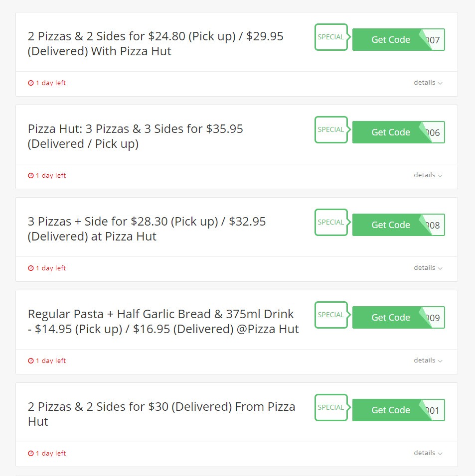The width and height of the screenshot is (475, 476).
Task: Click the SPECIAL tag on the $30 deal
Action: pos(331,407)
